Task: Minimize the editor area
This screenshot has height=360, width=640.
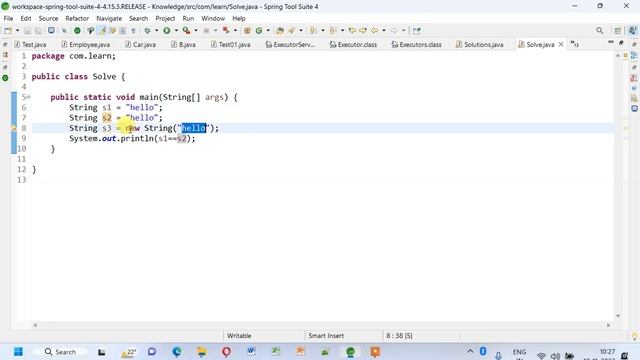Action: tap(611, 42)
